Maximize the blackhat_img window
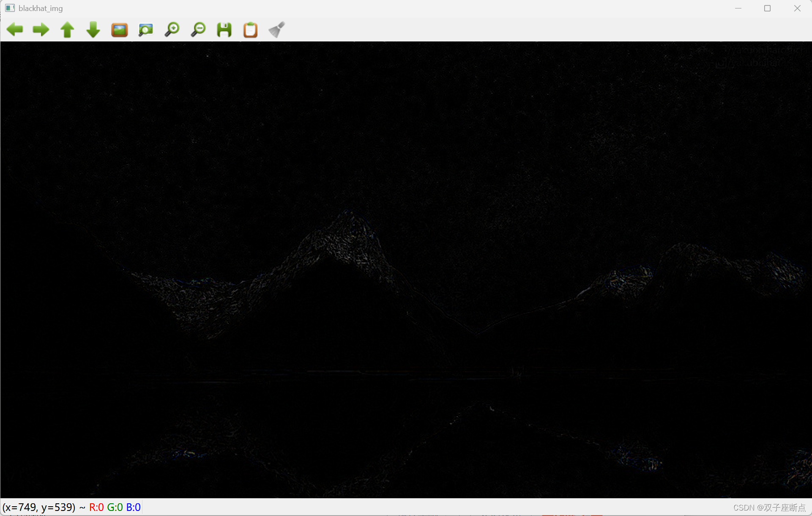Viewport: 812px width, 516px height. 767,8
